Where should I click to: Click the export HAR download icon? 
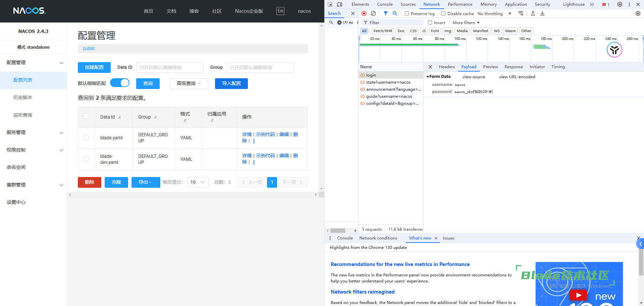coord(542,13)
